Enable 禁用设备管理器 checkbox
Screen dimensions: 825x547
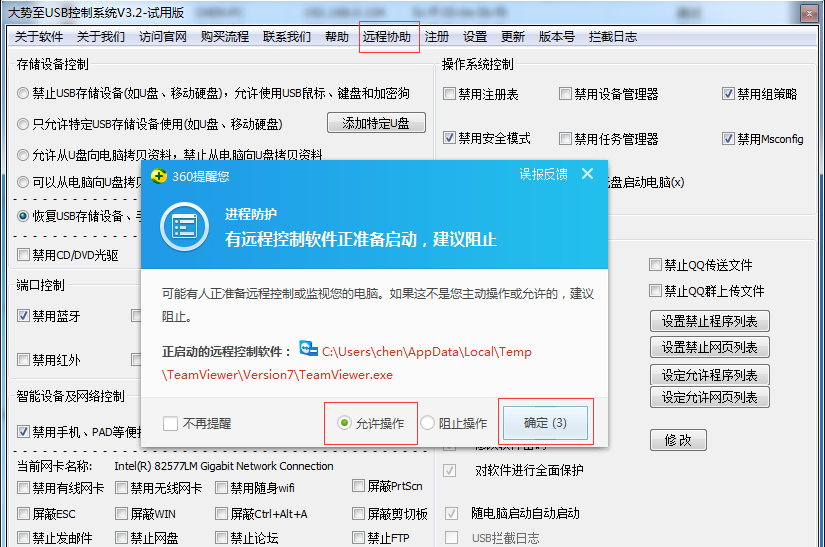(x=565, y=94)
